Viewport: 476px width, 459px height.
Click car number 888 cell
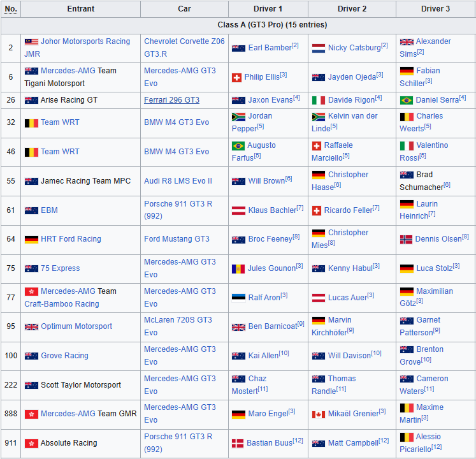click(x=11, y=414)
